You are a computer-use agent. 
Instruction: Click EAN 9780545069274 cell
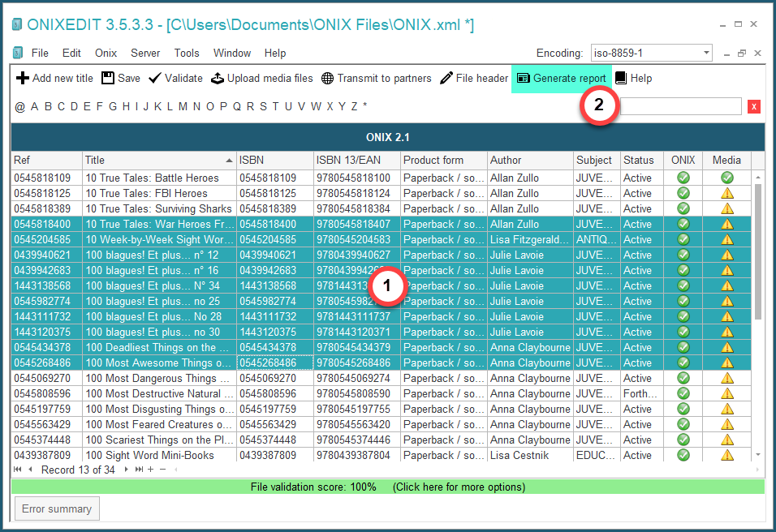(357, 378)
